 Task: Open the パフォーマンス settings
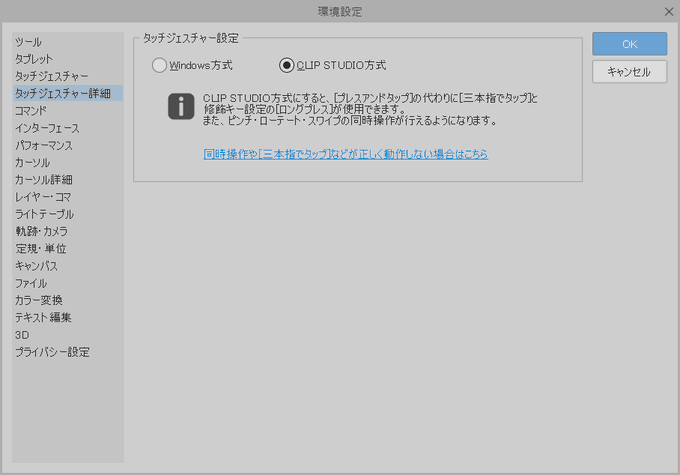click(x=68, y=145)
